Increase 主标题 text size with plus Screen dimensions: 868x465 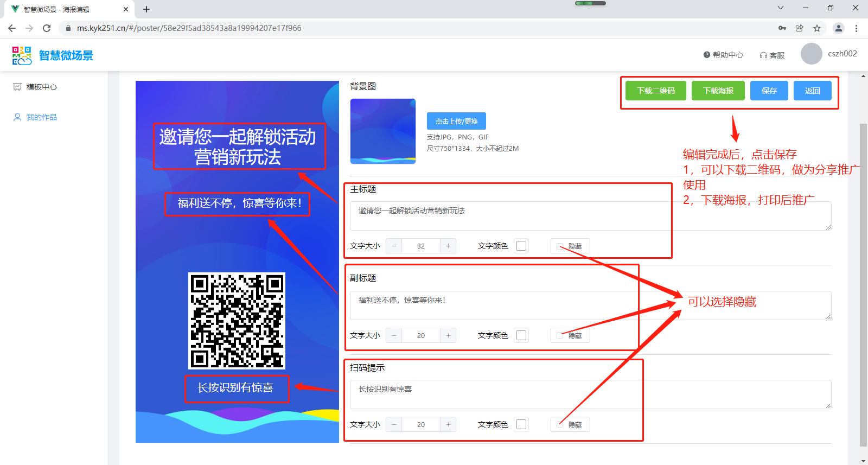(x=448, y=246)
